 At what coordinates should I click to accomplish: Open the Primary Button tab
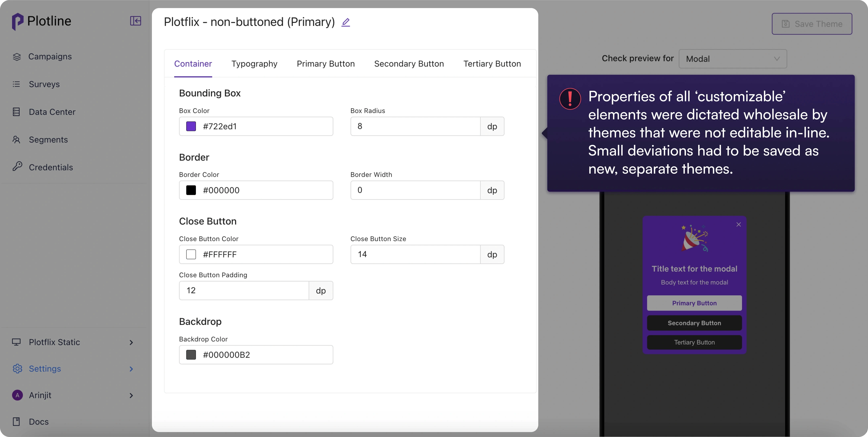[x=325, y=64]
